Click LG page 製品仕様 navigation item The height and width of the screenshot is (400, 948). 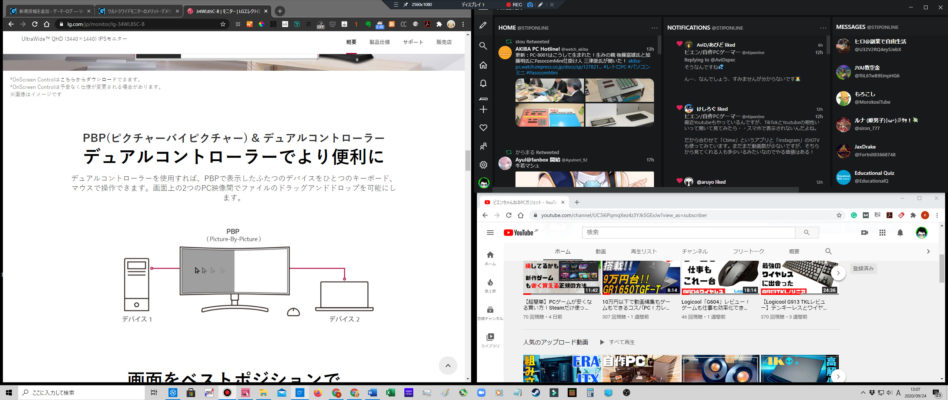pos(380,42)
